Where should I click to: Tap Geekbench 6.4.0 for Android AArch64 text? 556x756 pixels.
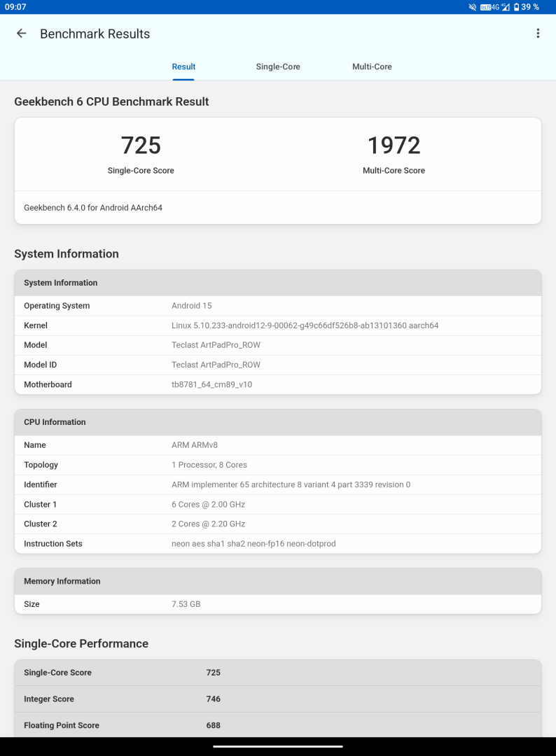pyautogui.click(x=93, y=208)
